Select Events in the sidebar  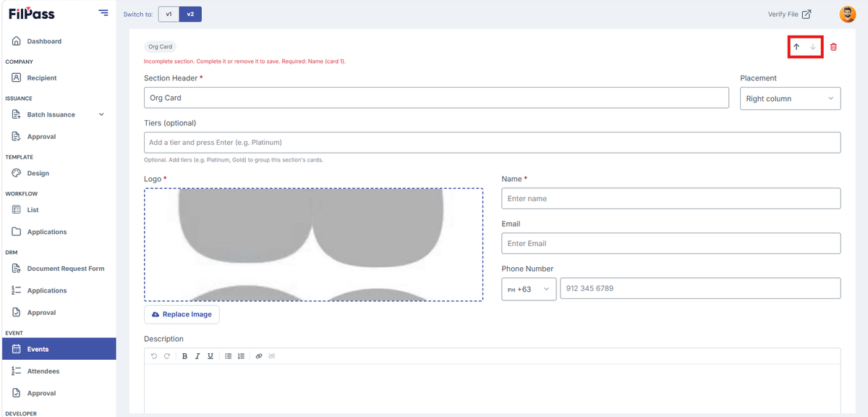pyautogui.click(x=58, y=349)
